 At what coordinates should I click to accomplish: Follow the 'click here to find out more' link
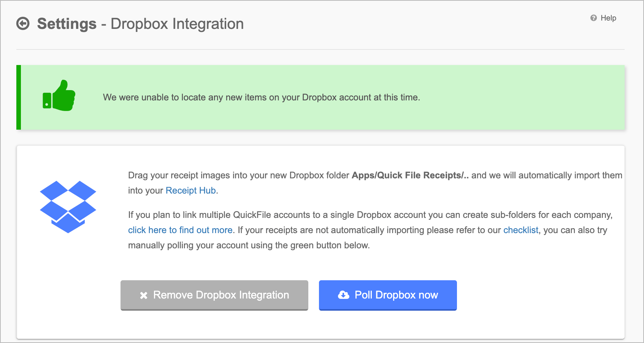(x=180, y=230)
